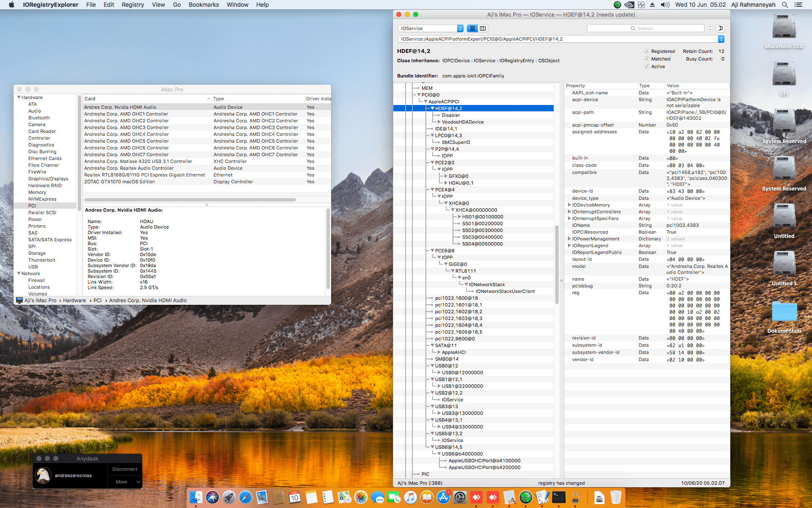Viewport: 812px width, 508px height.
Task: Expand the GFX0@0 tree node
Action: pyautogui.click(x=446, y=176)
